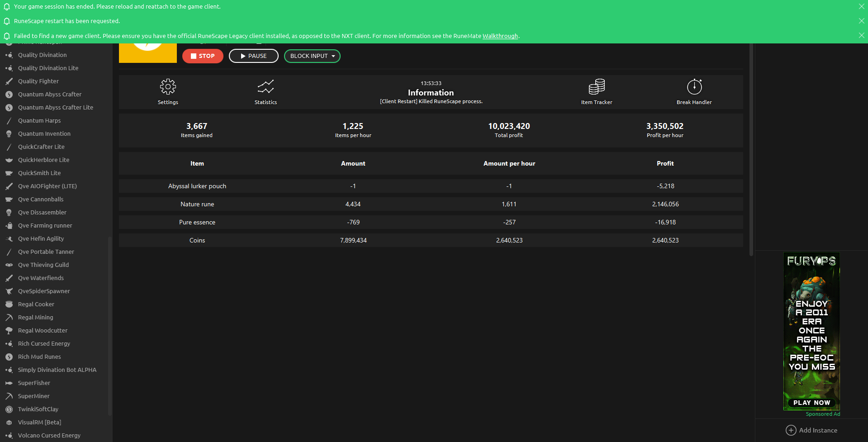Select SuperFisher from the bot list

34,383
